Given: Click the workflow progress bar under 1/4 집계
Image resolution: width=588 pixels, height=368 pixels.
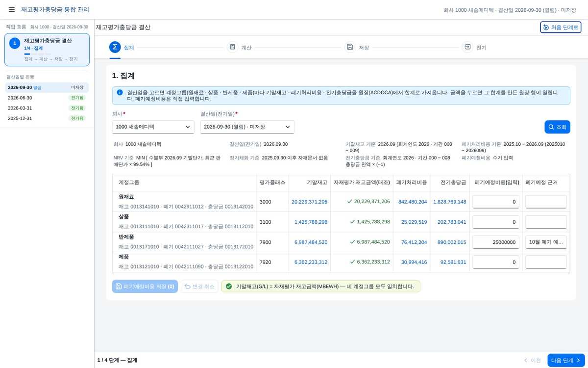Looking at the screenshot, I should tap(38, 54).
